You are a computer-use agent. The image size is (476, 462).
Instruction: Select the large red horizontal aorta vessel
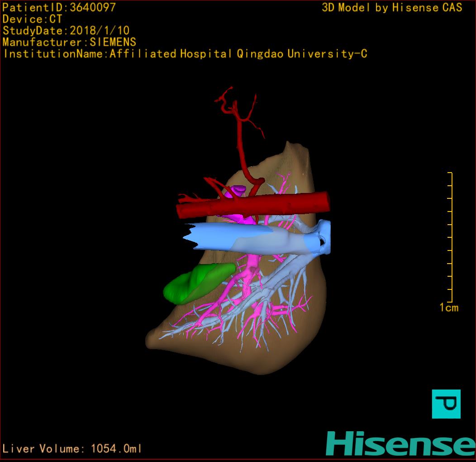[x=253, y=206]
